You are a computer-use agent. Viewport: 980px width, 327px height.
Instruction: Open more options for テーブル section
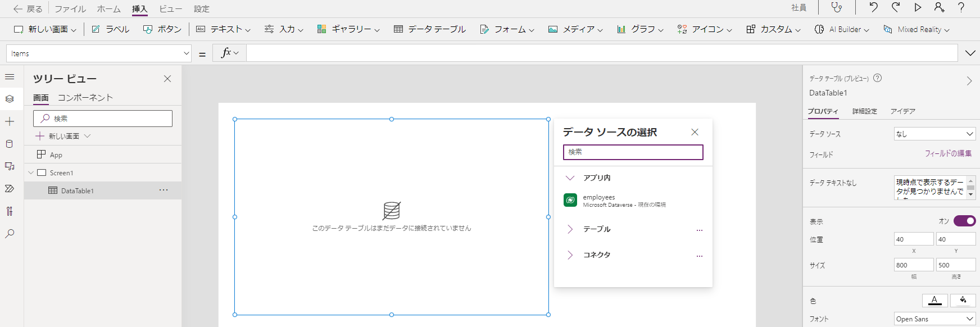[x=700, y=230]
